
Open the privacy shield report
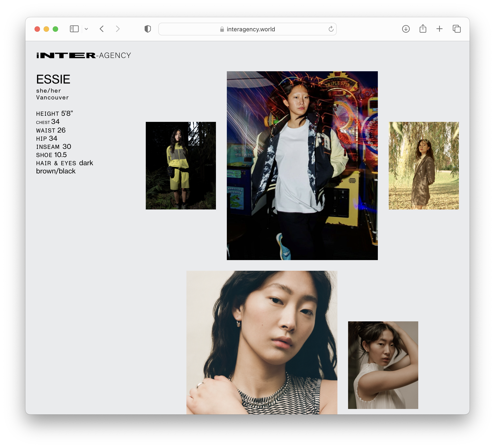point(148,29)
